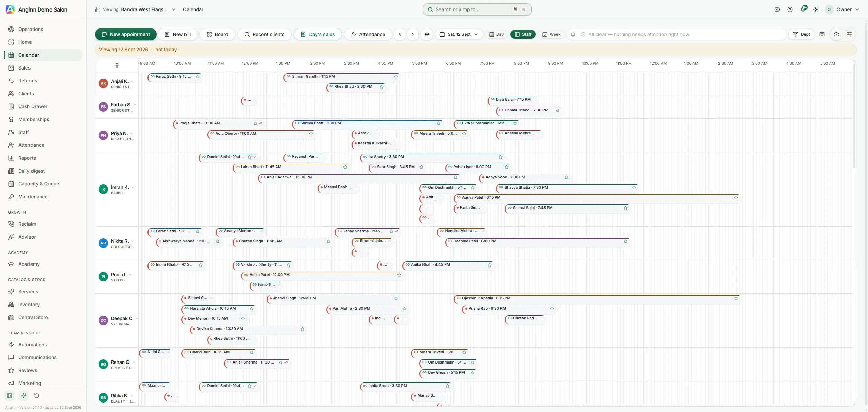868x412 pixels.
Task: Star Ojaswini Kapadia's 6:15 PM appointment
Action: point(736,298)
